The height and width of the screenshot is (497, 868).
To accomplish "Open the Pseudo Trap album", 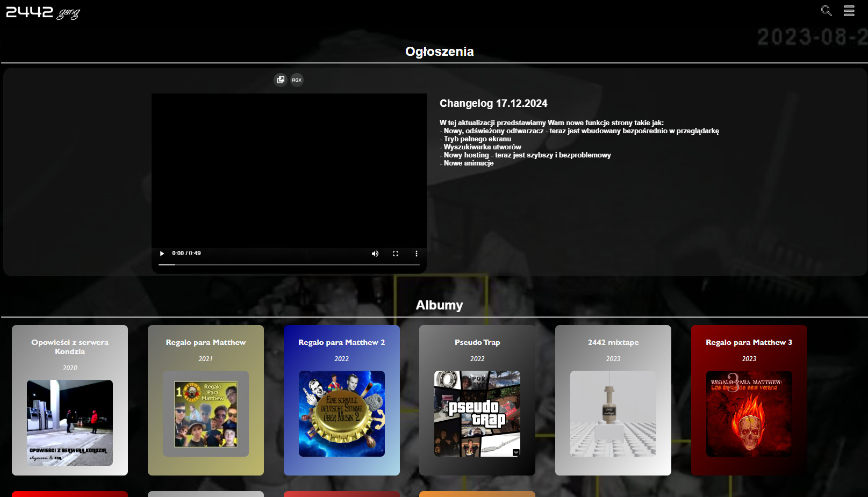I will pyautogui.click(x=477, y=400).
